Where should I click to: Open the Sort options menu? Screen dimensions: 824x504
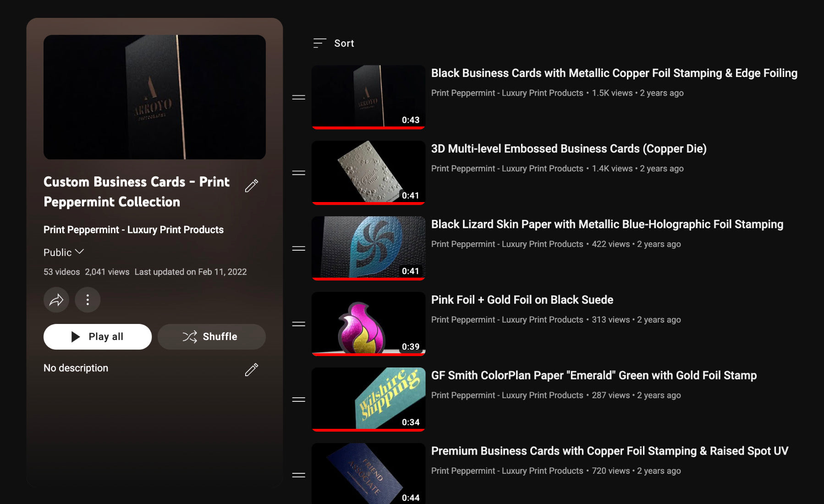click(334, 44)
